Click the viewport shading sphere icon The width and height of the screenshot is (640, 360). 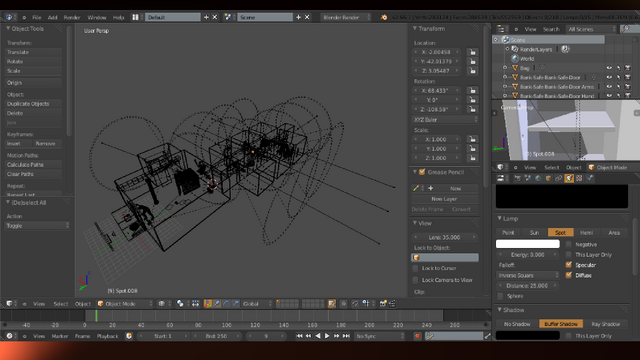point(162,303)
